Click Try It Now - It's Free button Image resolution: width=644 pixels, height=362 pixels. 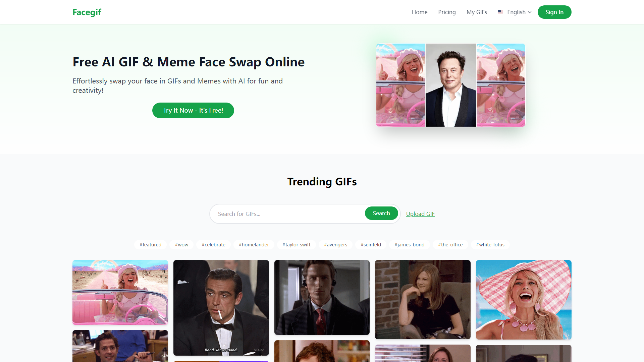click(193, 111)
